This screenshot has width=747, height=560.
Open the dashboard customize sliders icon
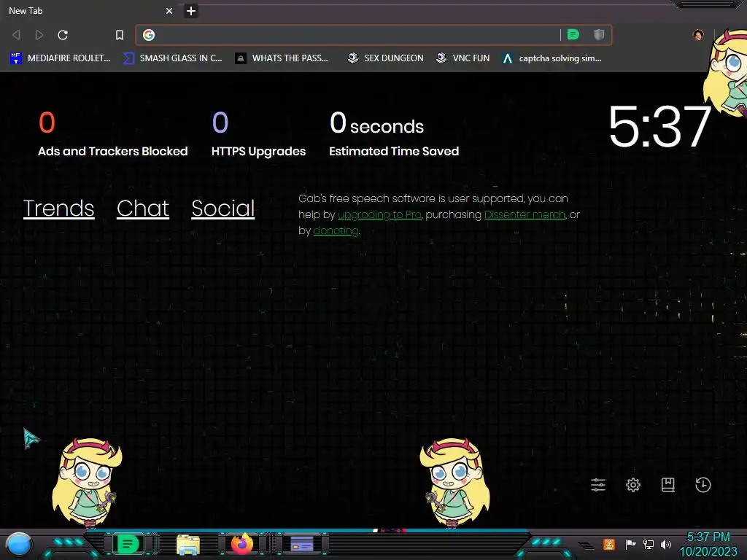click(598, 485)
